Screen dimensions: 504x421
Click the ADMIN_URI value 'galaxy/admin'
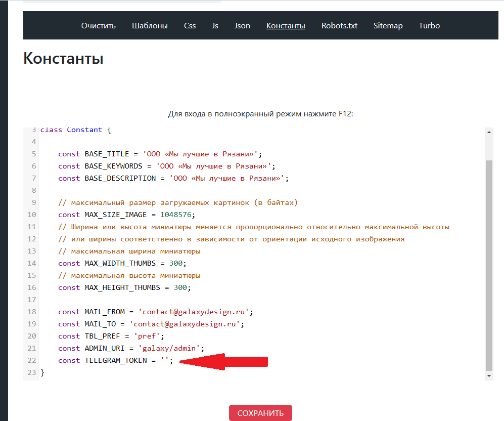[x=169, y=348]
